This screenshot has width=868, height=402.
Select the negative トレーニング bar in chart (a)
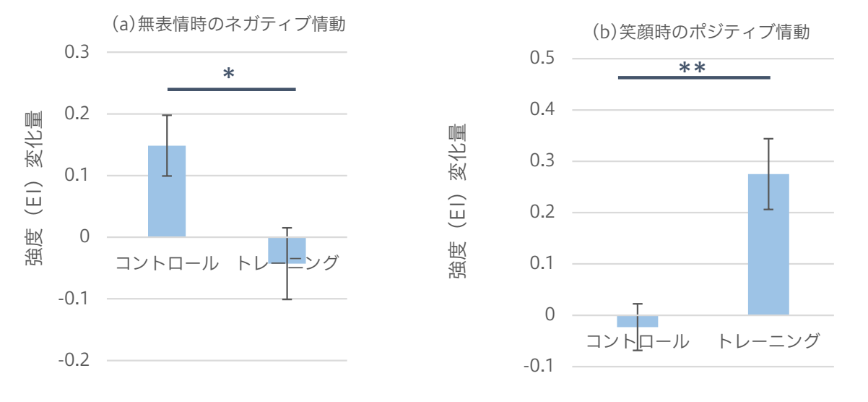click(x=287, y=250)
